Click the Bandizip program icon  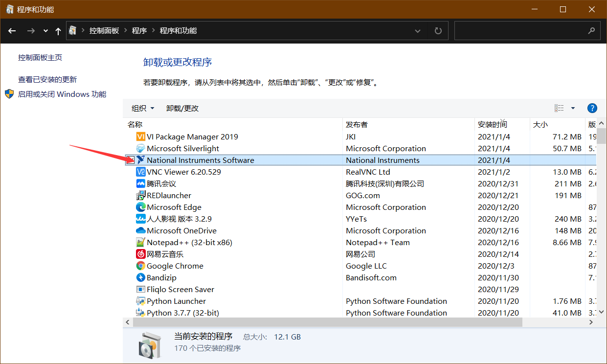click(140, 277)
